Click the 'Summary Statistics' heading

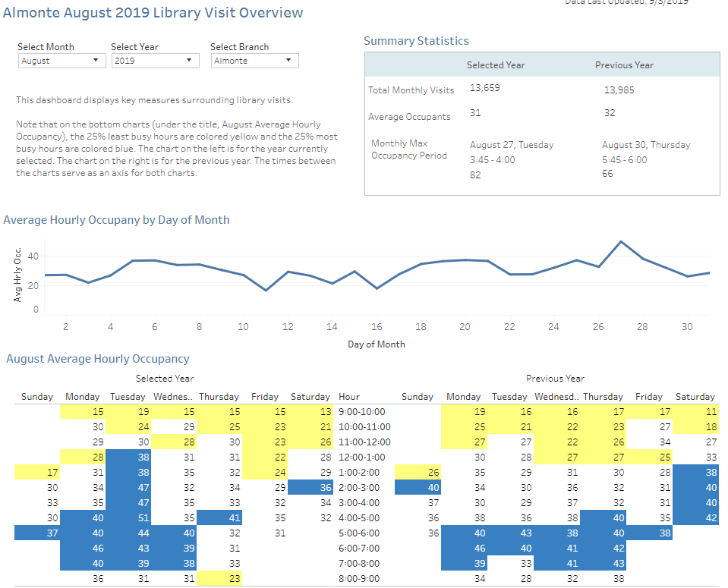click(x=416, y=41)
